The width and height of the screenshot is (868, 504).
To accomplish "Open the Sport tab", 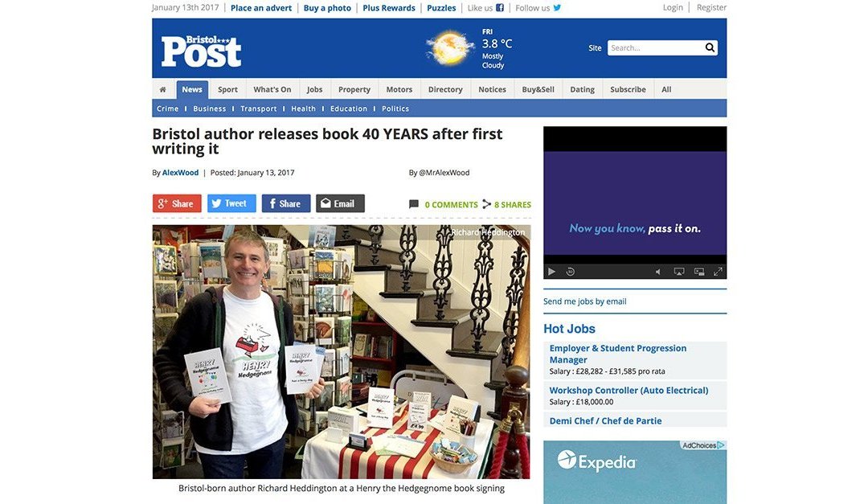I will click(x=227, y=89).
